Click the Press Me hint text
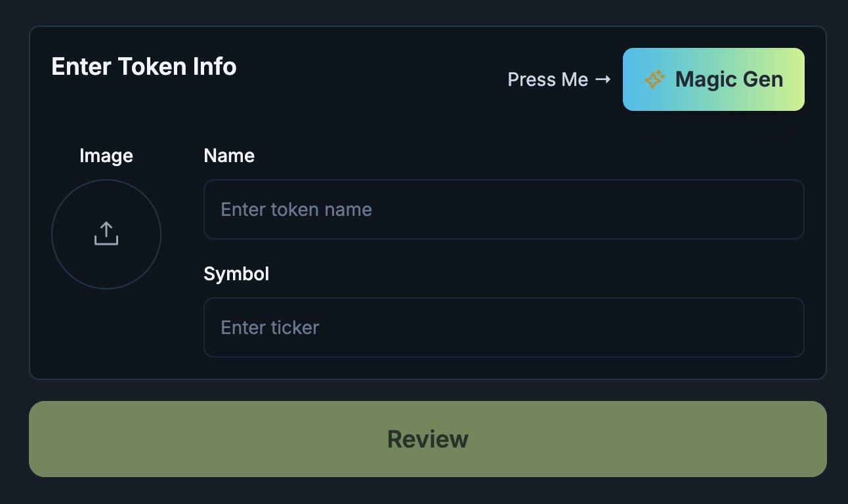Screen dimensions: 848x504 pyautogui.click(x=548, y=79)
